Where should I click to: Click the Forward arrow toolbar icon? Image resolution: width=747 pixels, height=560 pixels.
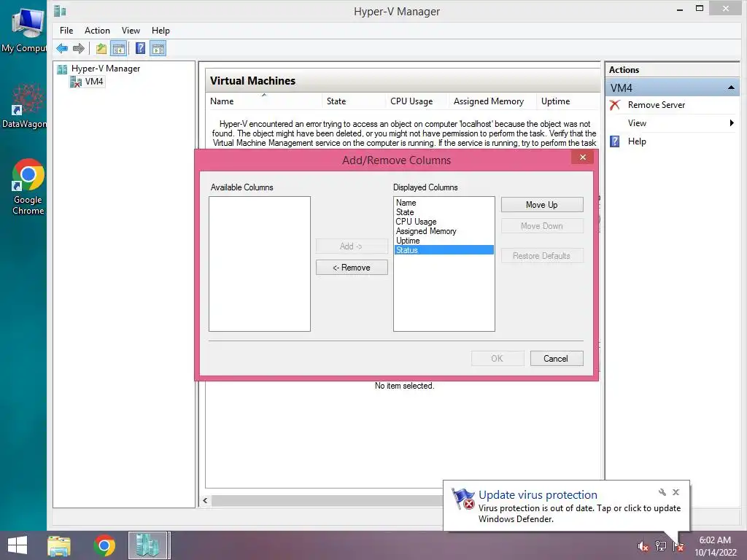tap(79, 49)
